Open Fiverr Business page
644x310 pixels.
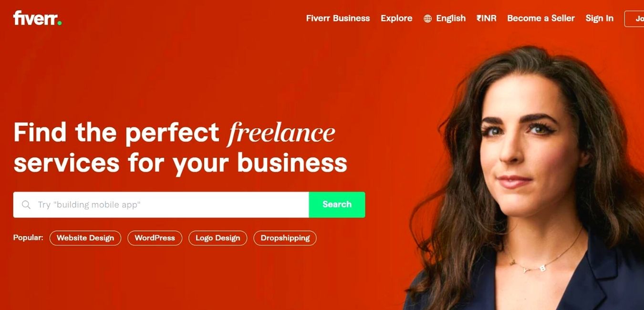(x=338, y=18)
